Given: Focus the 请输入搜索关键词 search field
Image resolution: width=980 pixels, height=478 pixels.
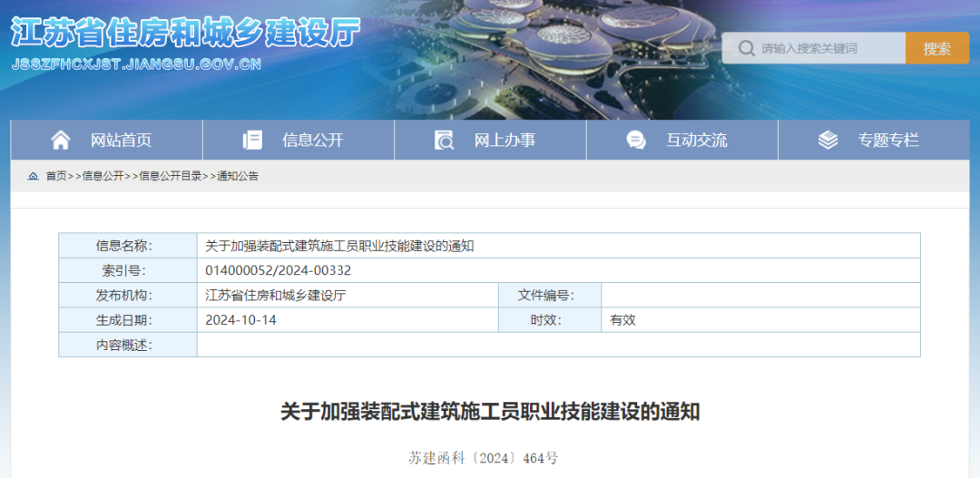Looking at the screenshot, I should tap(828, 48).
